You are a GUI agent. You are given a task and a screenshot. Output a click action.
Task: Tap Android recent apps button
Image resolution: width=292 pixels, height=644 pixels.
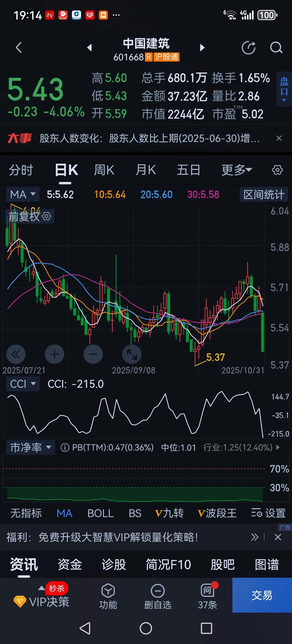206,628
